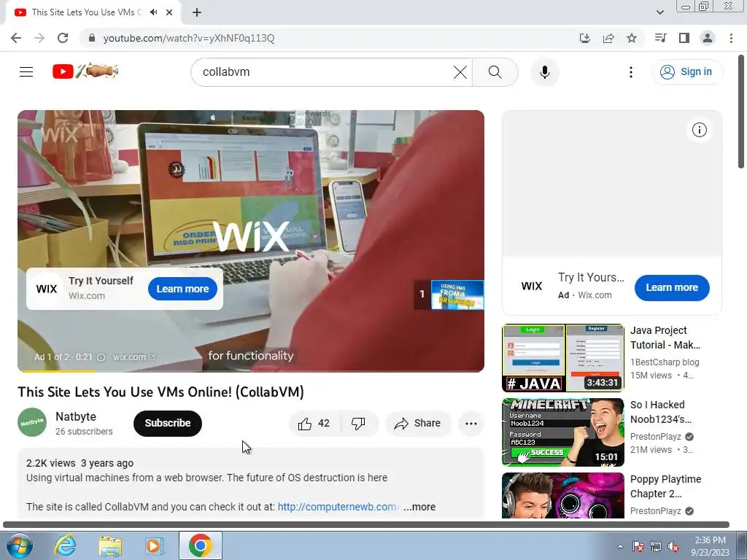
Task: Launch Internet Explorer from the taskbar
Action: pyautogui.click(x=65, y=545)
